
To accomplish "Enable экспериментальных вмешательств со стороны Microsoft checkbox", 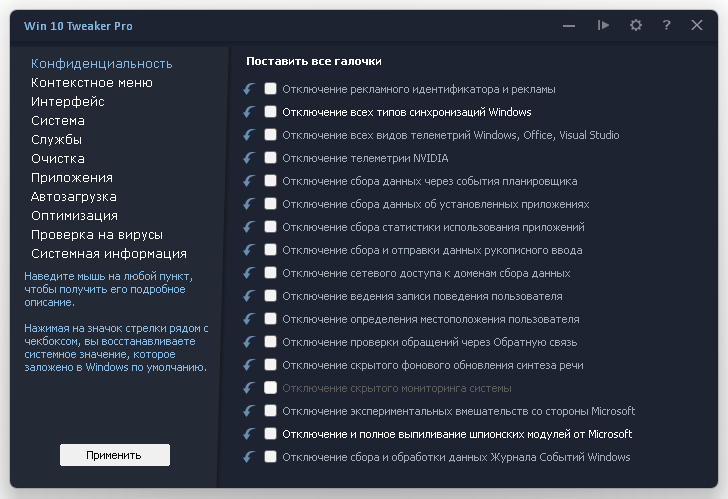I will click(x=270, y=410).
